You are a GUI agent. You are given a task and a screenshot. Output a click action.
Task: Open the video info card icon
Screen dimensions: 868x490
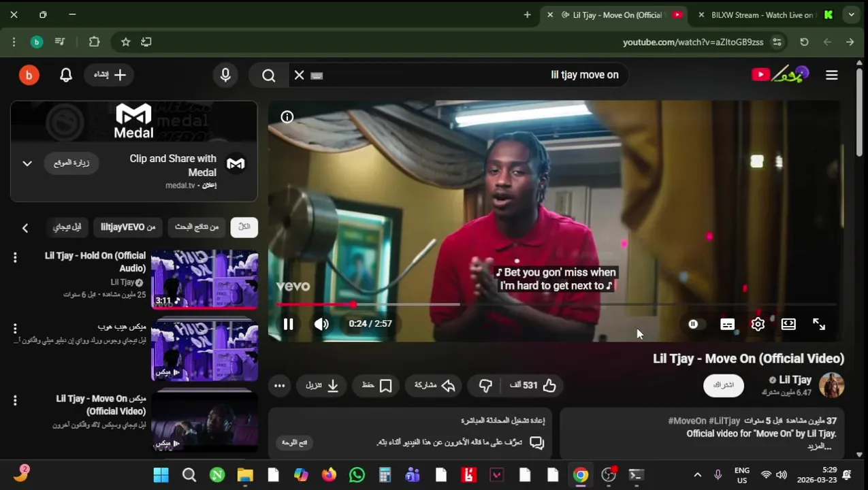coord(287,117)
